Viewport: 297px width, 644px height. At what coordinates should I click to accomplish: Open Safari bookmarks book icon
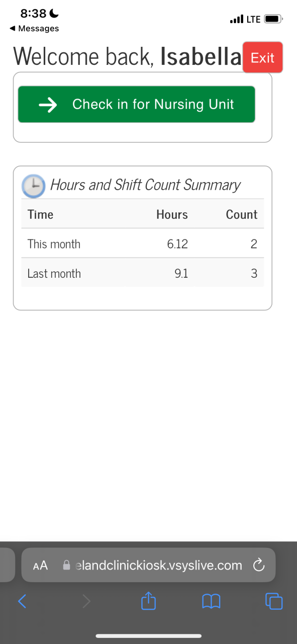click(x=211, y=601)
